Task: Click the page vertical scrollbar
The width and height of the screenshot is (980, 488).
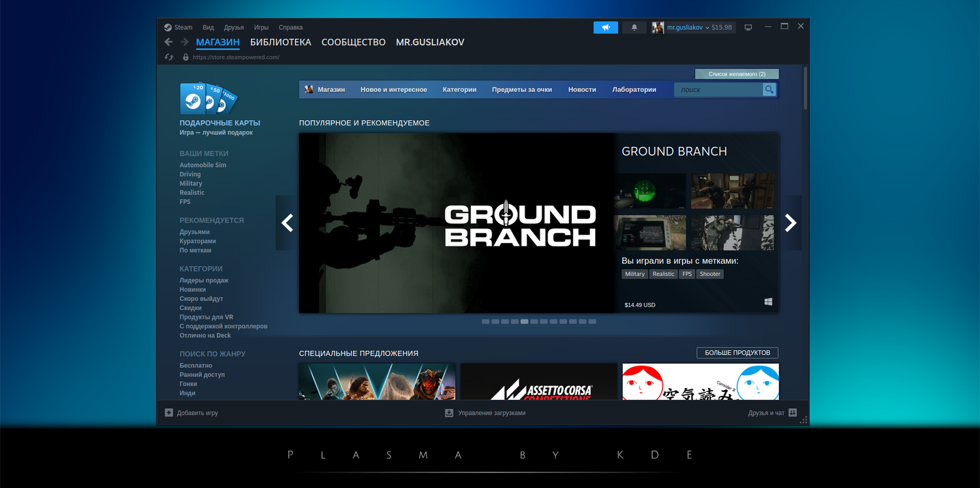Action: tap(806, 88)
